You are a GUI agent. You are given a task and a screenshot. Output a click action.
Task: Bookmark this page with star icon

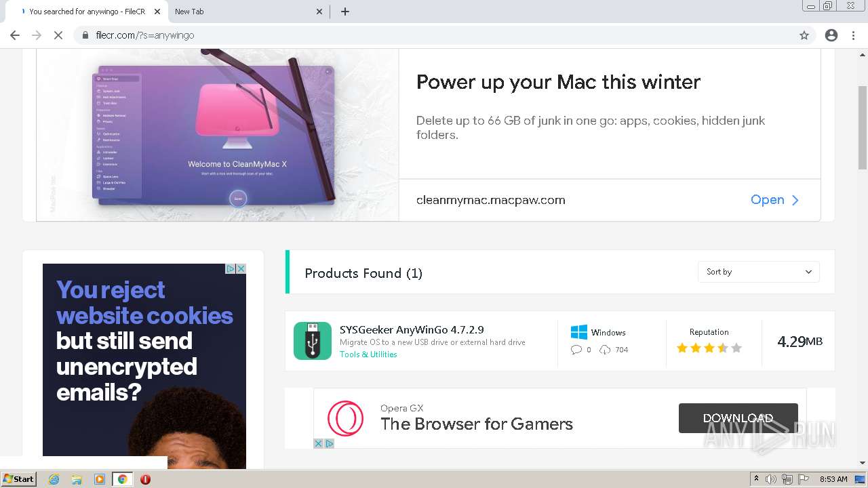point(804,35)
